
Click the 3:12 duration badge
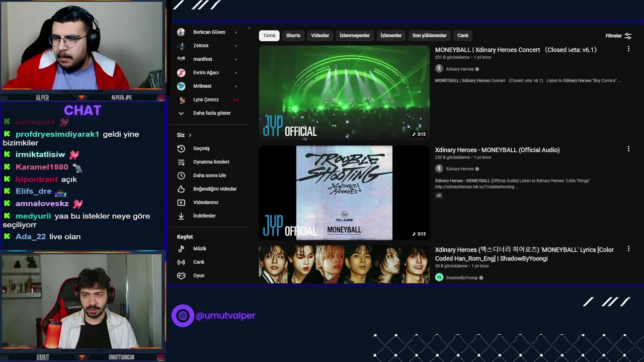click(x=419, y=134)
